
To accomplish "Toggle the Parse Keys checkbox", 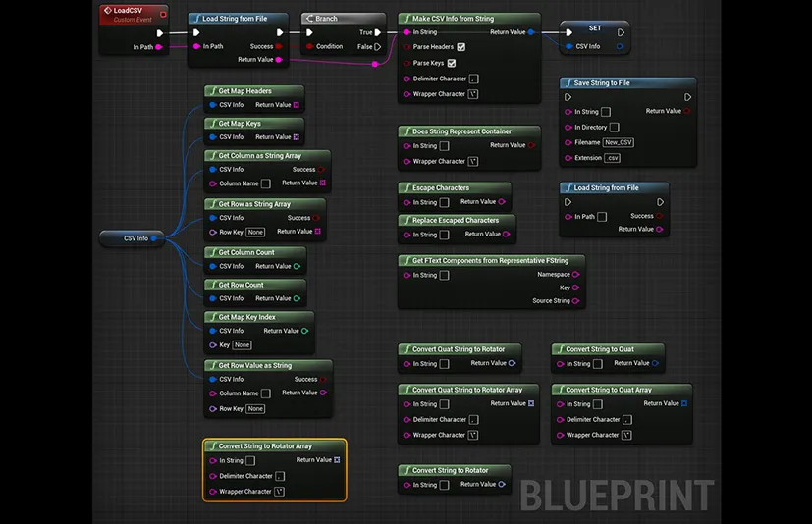I will point(452,63).
